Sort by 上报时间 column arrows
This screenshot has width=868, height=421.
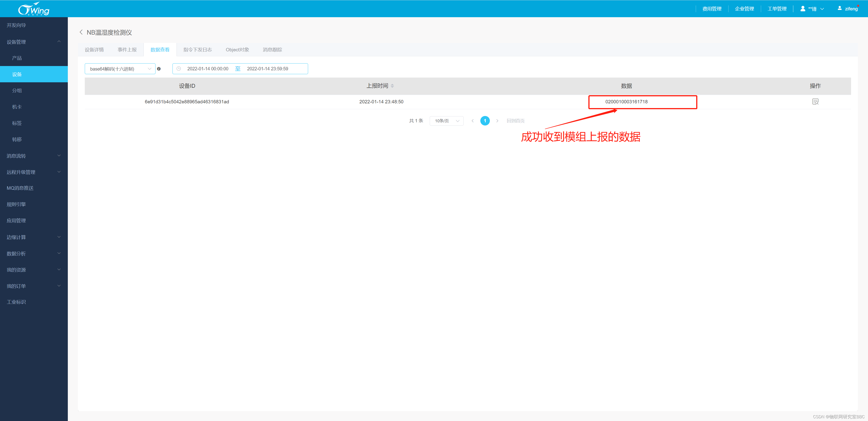[x=392, y=86]
